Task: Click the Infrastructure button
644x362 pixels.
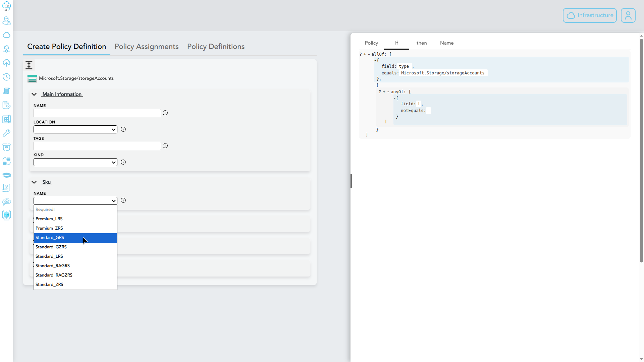Action: click(590, 15)
